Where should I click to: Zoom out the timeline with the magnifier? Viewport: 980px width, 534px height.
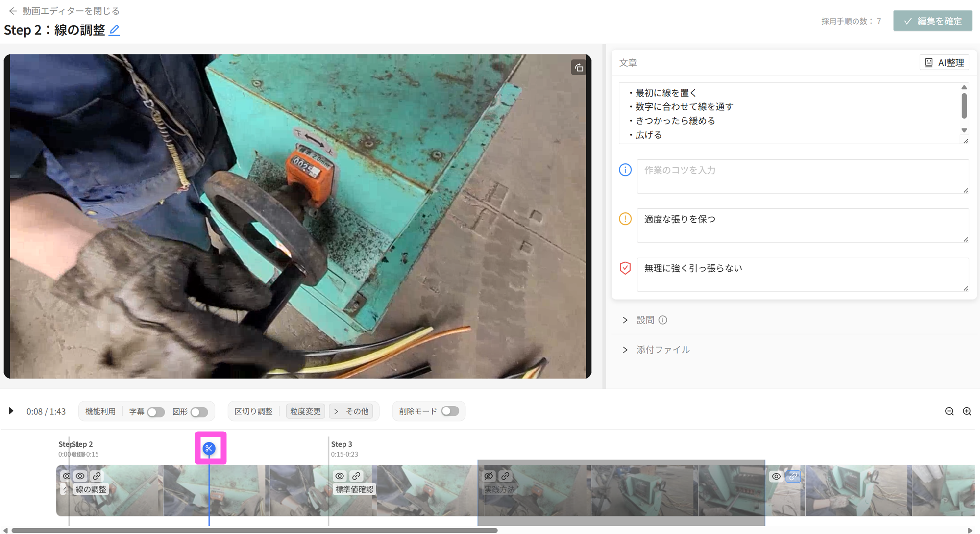[x=949, y=411]
